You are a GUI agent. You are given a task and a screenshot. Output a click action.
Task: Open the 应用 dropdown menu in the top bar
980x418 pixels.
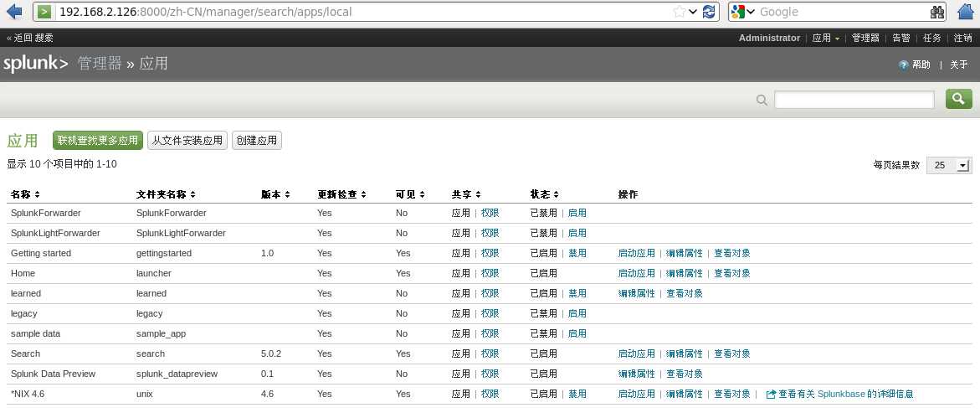[x=826, y=39]
